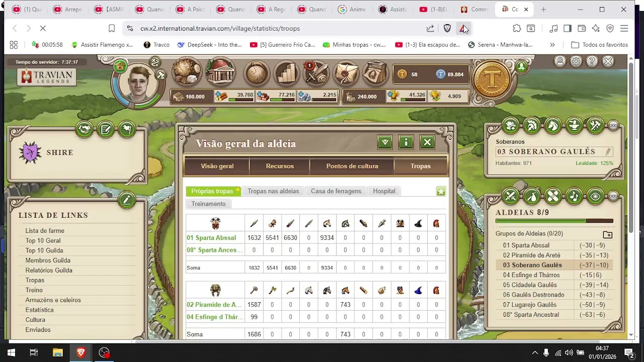644x362 pixels.
Task: Open the workshop tools shortcut icon
Action: click(595, 125)
